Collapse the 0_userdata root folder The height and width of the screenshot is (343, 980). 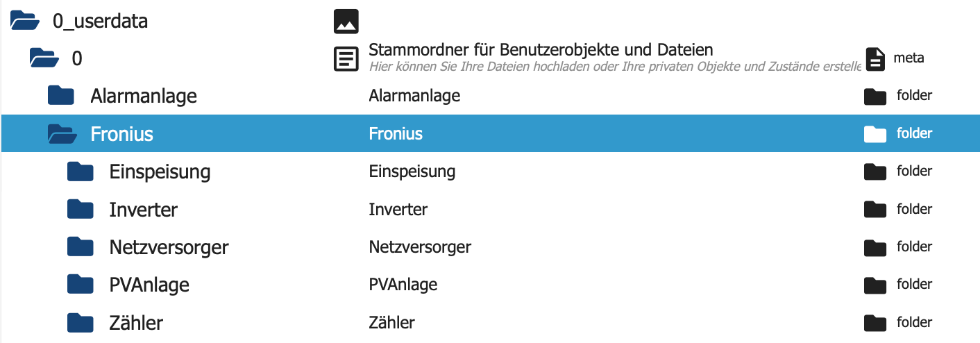tap(24, 22)
